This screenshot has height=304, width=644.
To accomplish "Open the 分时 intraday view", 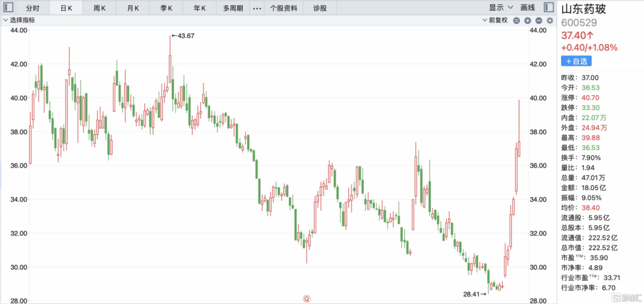I will [33, 8].
